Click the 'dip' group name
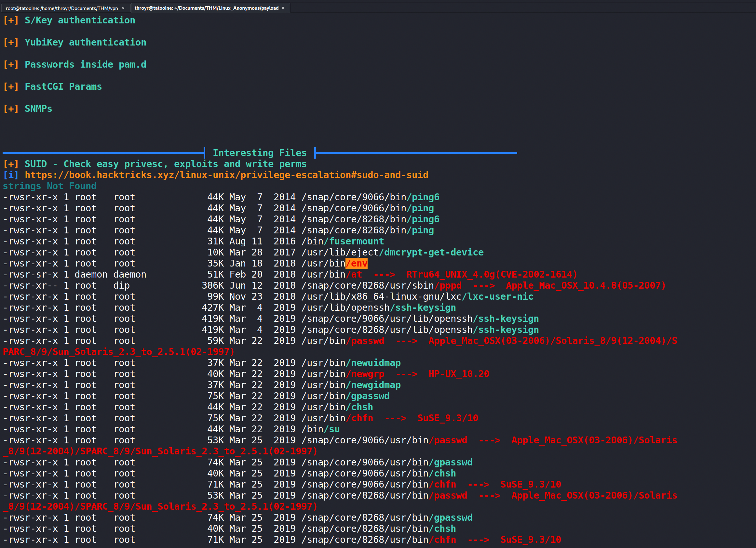The width and height of the screenshot is (756, 548). point(121,285)
